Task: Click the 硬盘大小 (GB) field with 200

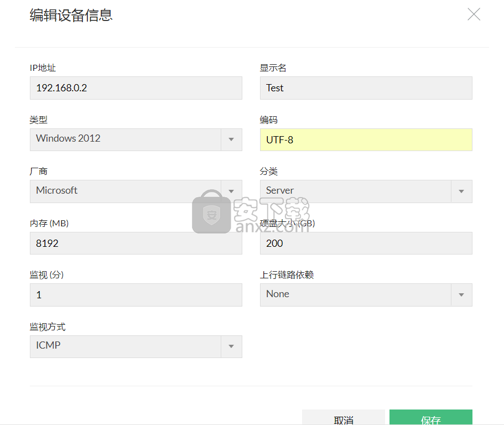Action: click(366, 243)
